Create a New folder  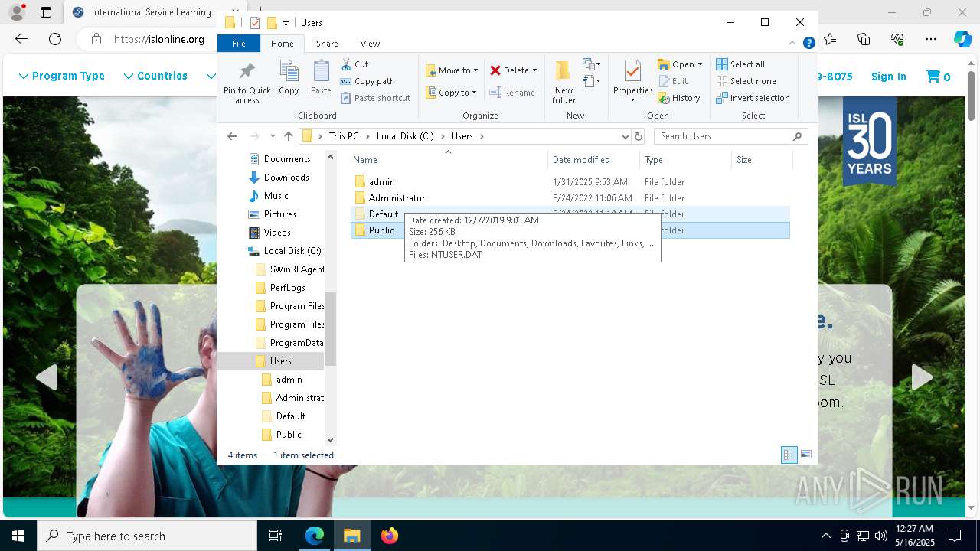[563, 82]
